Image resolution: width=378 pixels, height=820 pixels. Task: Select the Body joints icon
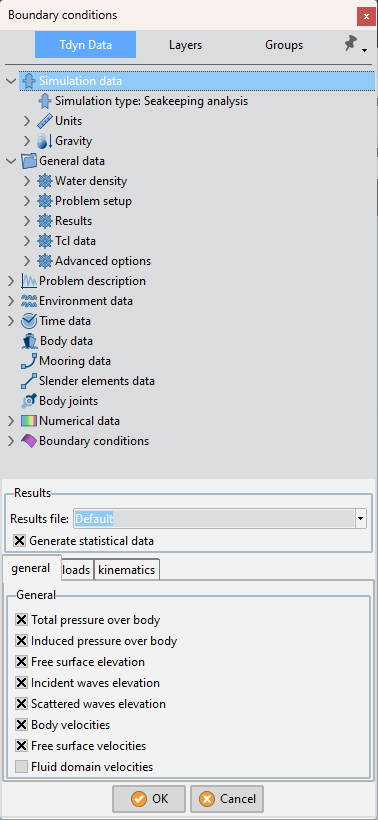pos(29,401)
